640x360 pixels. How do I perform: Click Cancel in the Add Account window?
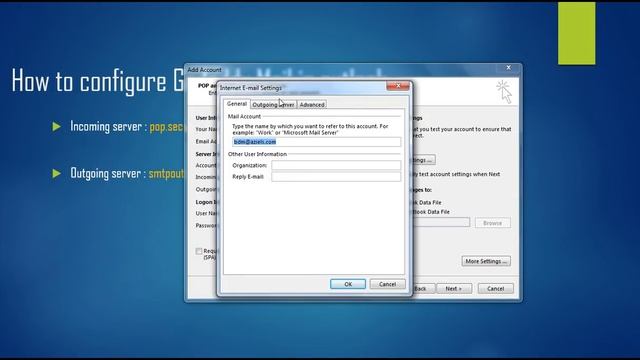tap(496, 289)
